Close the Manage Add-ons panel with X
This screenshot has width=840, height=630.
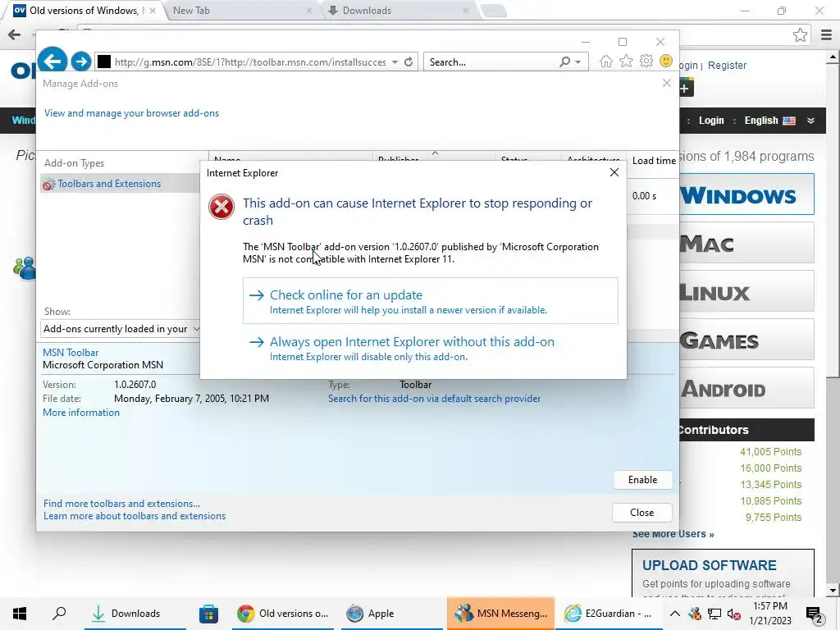(x=666, y=83)
